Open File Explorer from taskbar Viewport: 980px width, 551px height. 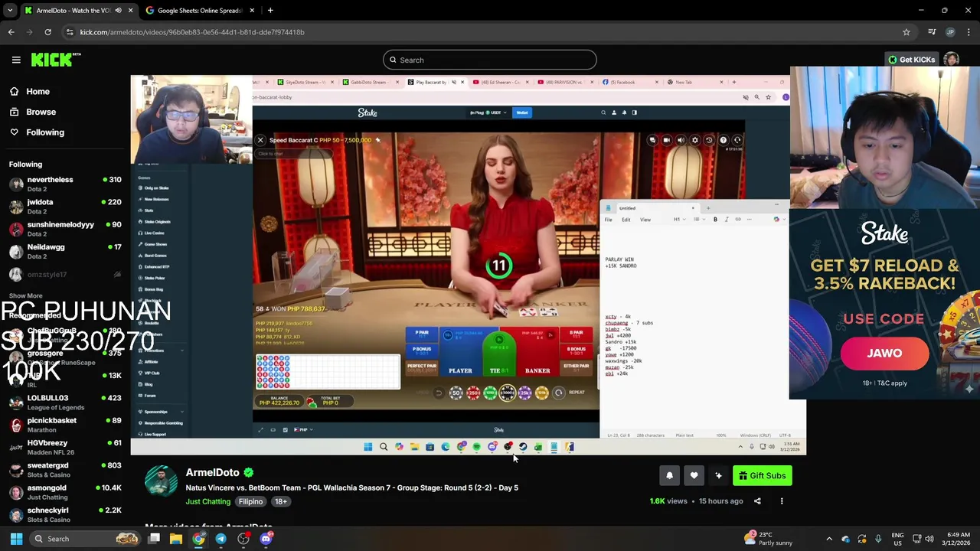click(176, 539)
